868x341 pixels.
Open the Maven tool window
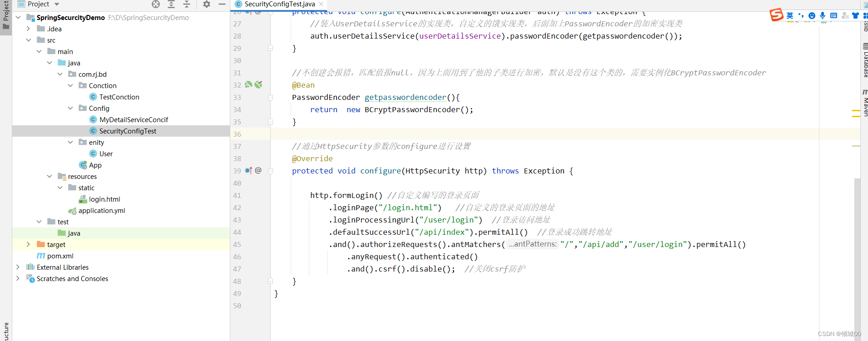(865, 103)
